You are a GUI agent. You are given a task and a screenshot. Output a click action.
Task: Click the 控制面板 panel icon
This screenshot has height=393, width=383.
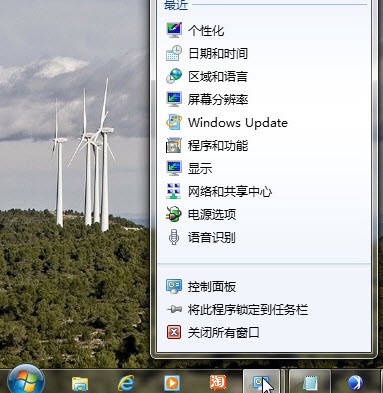[x=174, y=286]
